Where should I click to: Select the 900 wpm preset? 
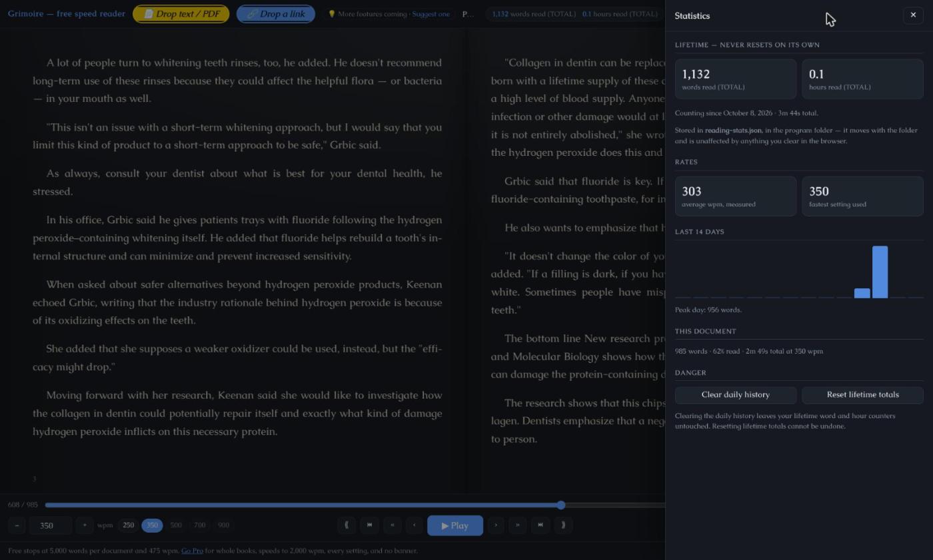pyautogui.click(x=223, y=525)
